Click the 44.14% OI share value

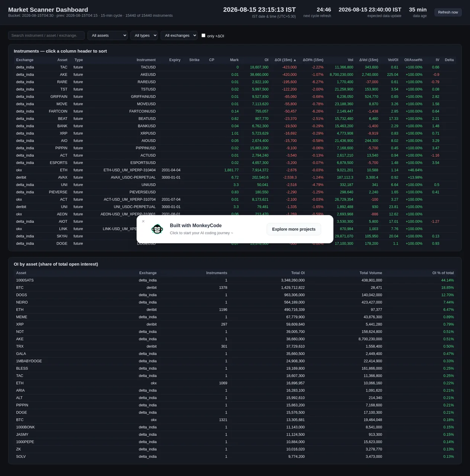coord(447,280)
